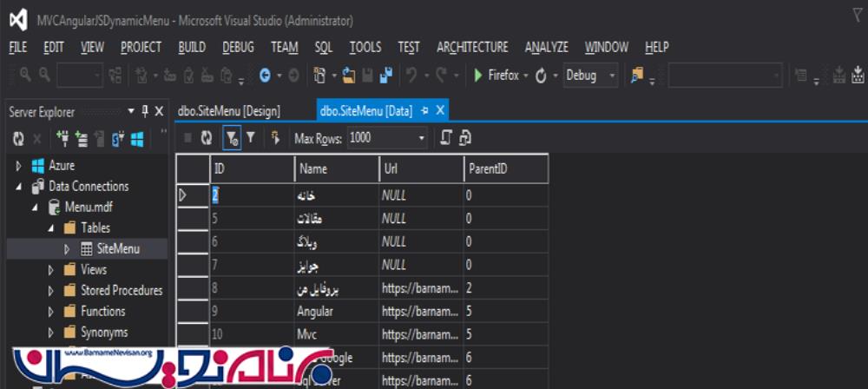Open the Max Rows dropdown
The image size is (868, 389).
click(x=422, y=137)
